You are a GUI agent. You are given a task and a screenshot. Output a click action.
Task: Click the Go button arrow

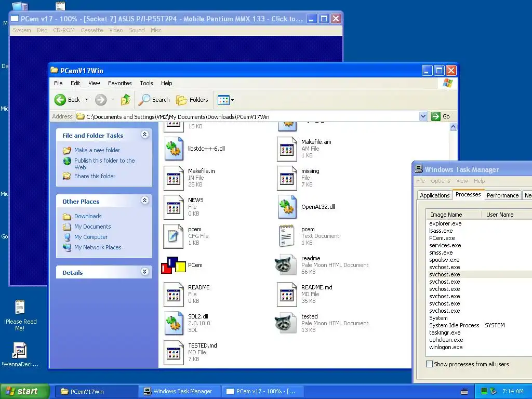436,116
